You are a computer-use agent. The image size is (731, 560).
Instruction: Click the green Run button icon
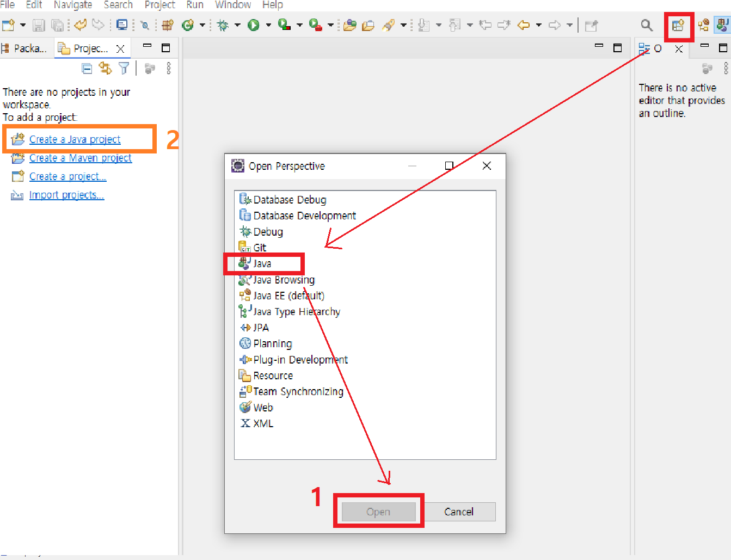(x=254, y=25)
